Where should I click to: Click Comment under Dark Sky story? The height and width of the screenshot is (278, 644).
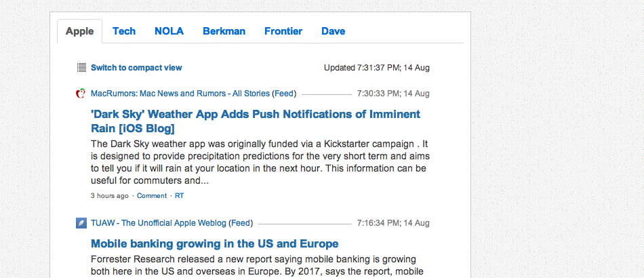pyautogui.click(x=152, y=196)
